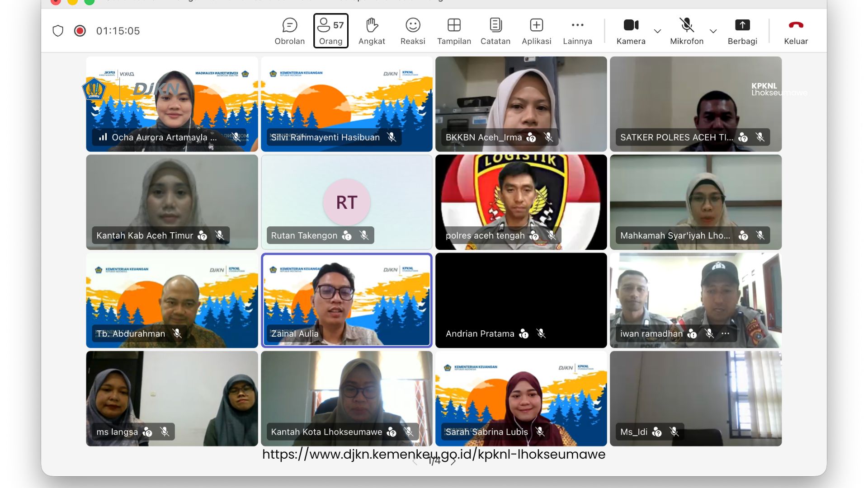Expand the Kamera options chevron
This screenshot has width=868, height=488.
[658, 31]
